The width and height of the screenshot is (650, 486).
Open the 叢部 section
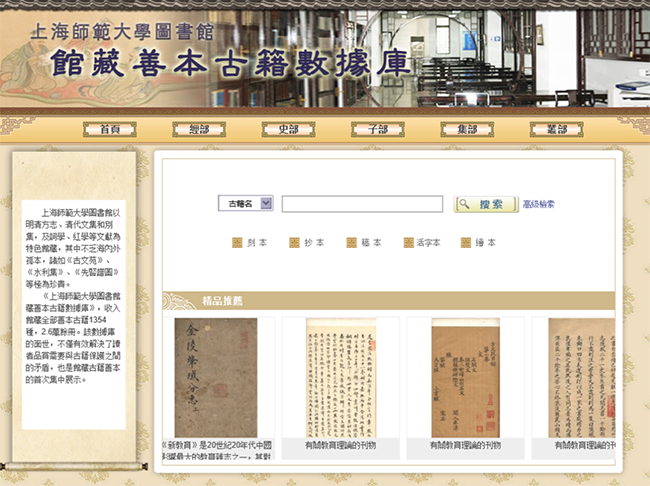click(557, 129)
